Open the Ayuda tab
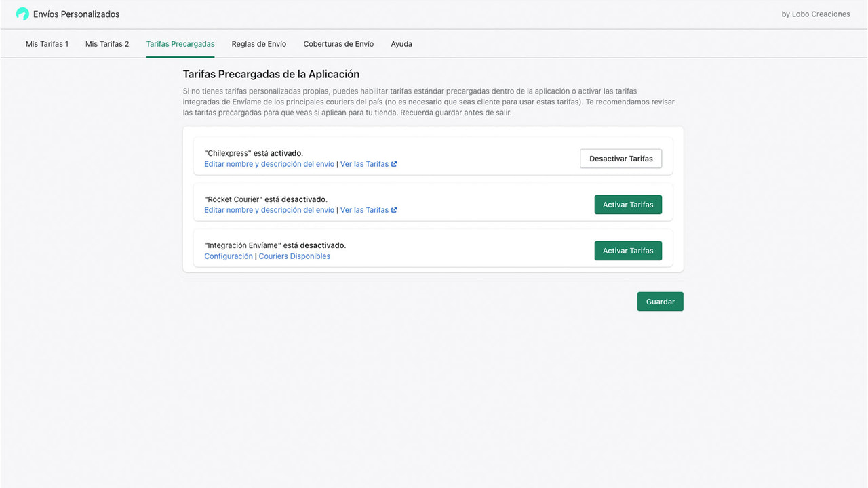868x488 pixels. pyautogui.click(x=401, y=43)
